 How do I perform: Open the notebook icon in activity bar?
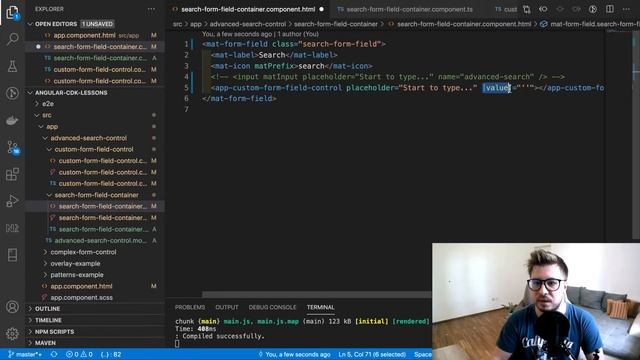click(x=13, y=255)
